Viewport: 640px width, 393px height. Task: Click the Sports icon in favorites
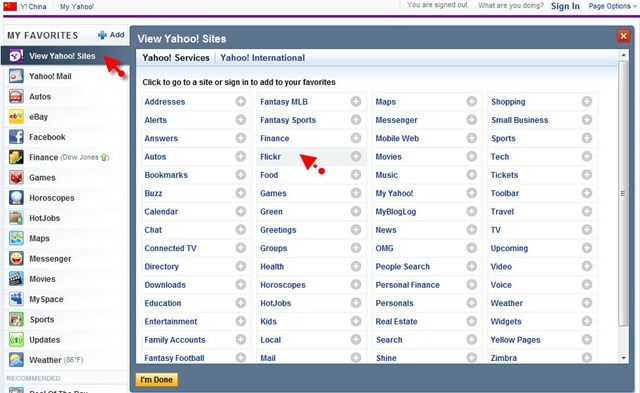pyautogui.click(x=16, y=320)
